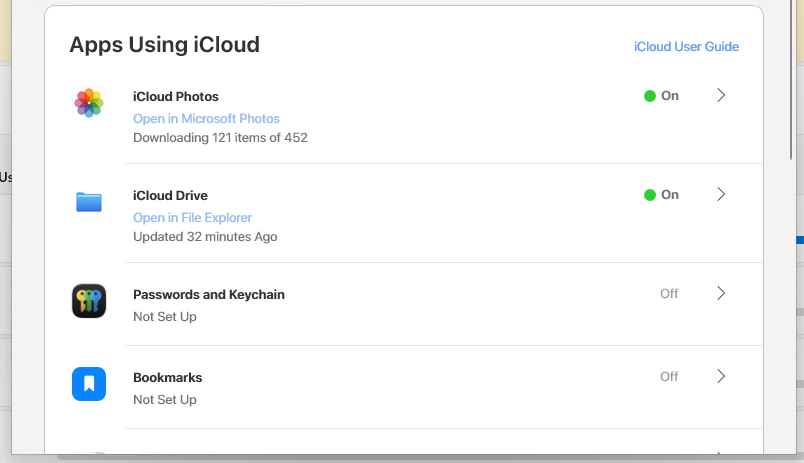Open Bookmarks details chevron
This screenshot has width=804, height=463.
721,377
